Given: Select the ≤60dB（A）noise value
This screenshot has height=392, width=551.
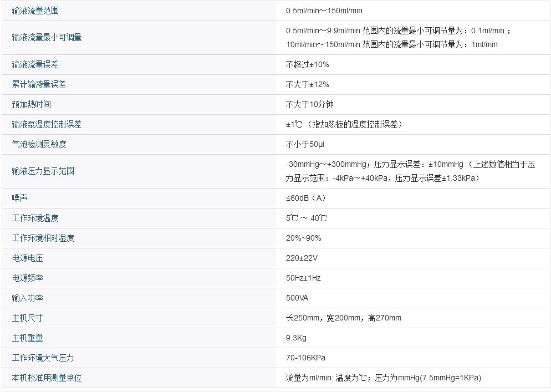Looking at the screenshot, I should click(305, 198).
